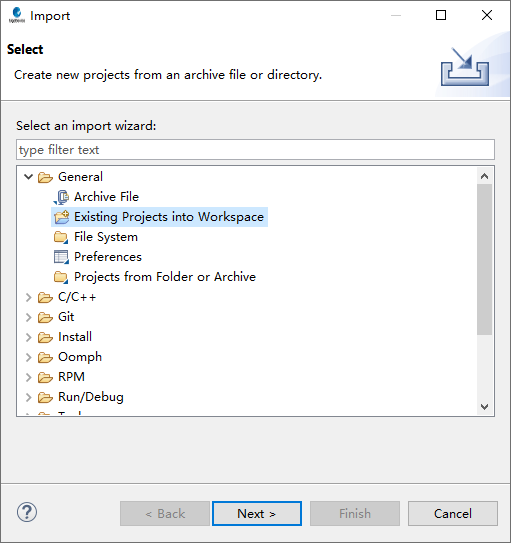Screen dimensions: 511x543
Task: Click the Preferences table icon
Action: click(61, 257)
